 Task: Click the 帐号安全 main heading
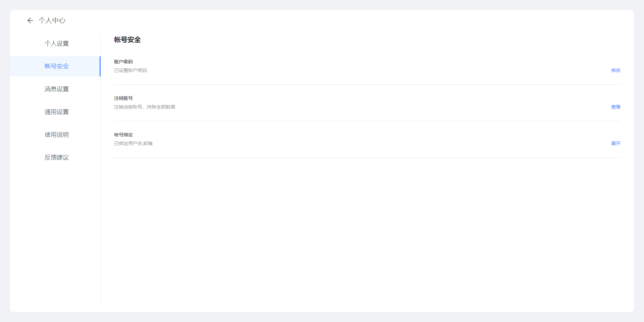coord(127,40)
